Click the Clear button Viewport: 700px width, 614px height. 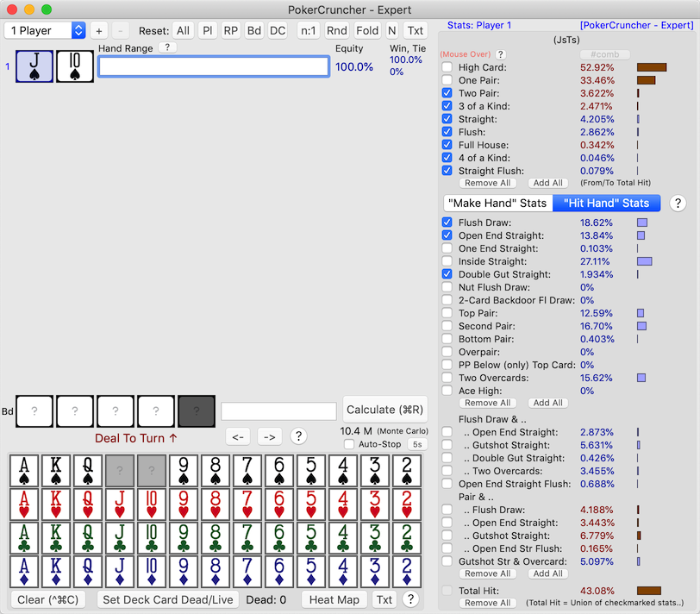(47, 599)
